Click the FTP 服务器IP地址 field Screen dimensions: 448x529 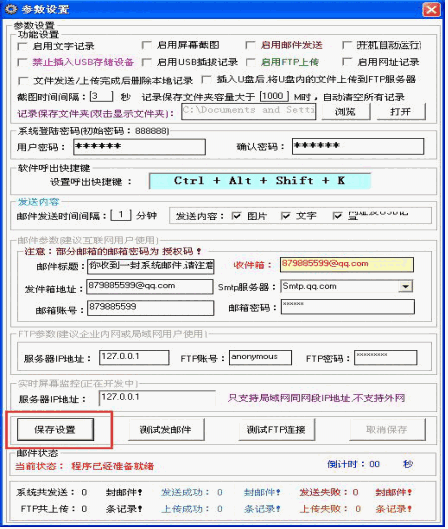click(x=134, y=357)
